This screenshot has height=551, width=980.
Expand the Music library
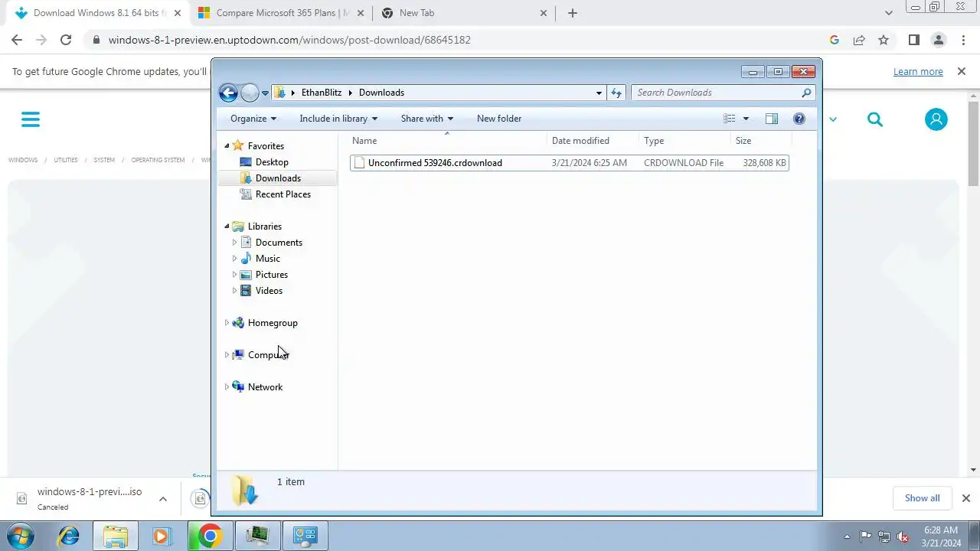click(x=234, y=259)
